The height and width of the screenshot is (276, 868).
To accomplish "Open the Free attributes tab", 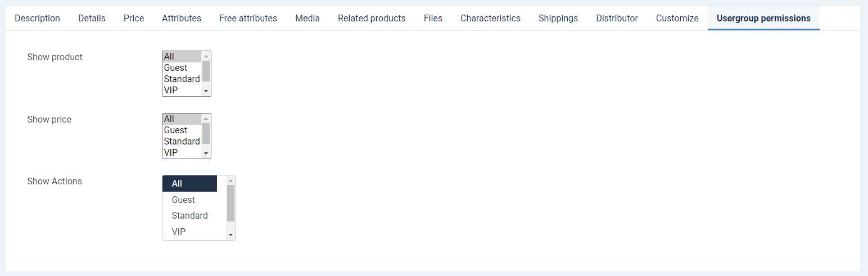I will click(248, 18).
